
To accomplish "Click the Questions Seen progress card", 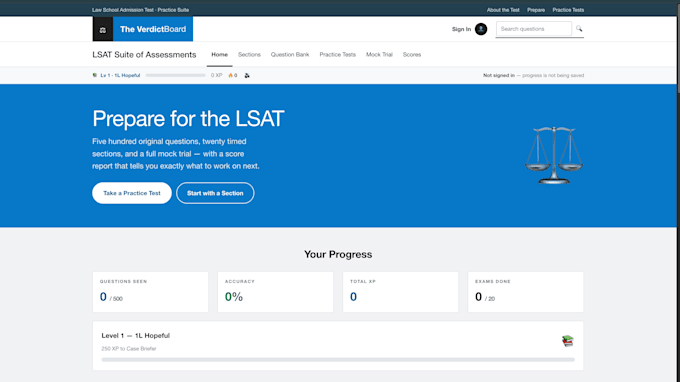I will coord(150,292).
